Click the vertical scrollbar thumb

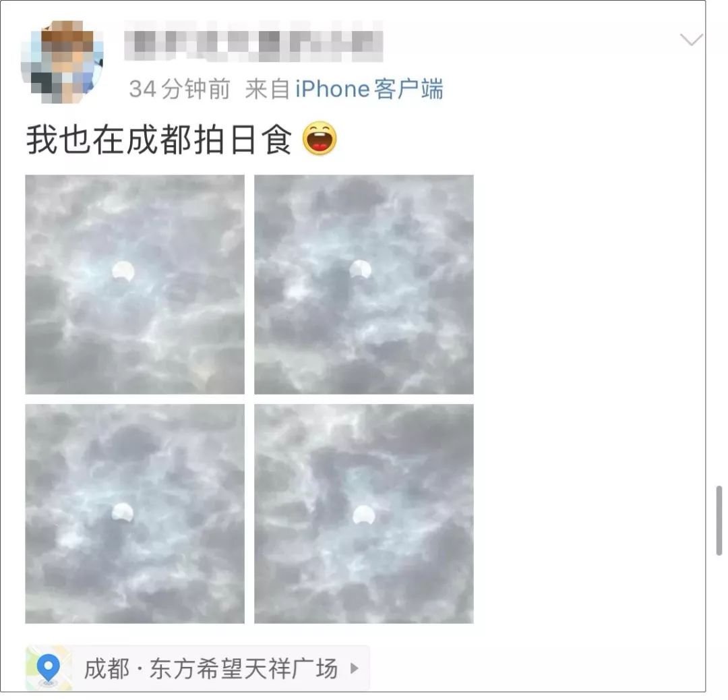(719, 521)
